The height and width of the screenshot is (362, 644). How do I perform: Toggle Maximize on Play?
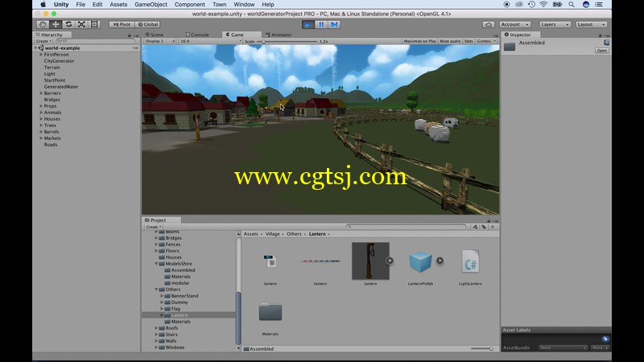419,41
